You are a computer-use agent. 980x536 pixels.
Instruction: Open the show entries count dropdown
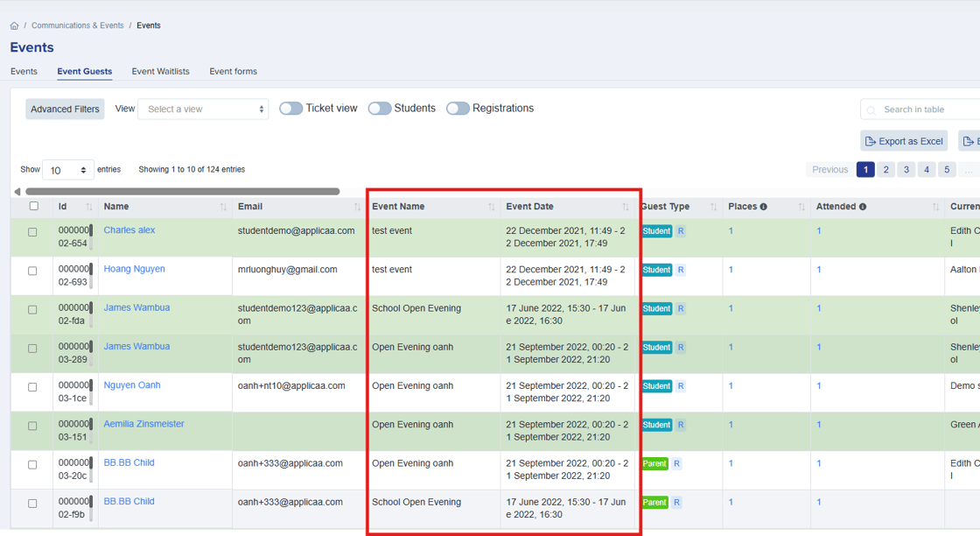68,170
